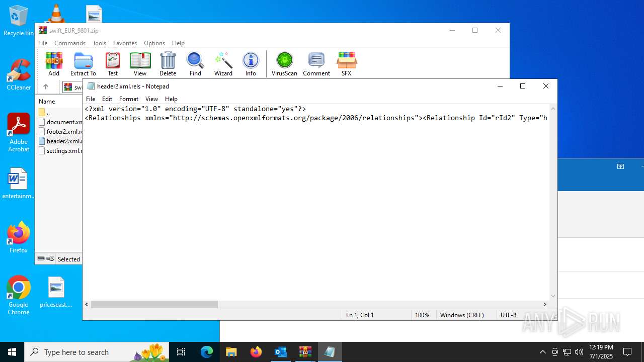Image resolution: width=644 pixels, height=362 pixels.
Task: Click the Extract To toolbar icon
Action: (83, 64)
